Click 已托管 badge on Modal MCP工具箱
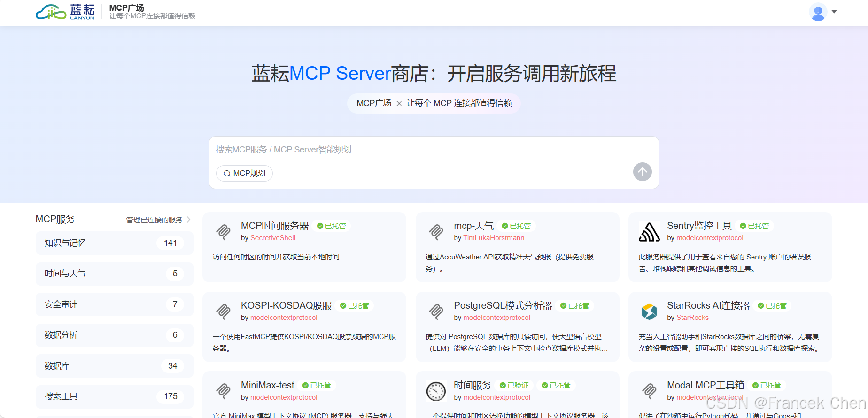Viewport: 868px width, 418px height. pos(767,386)
